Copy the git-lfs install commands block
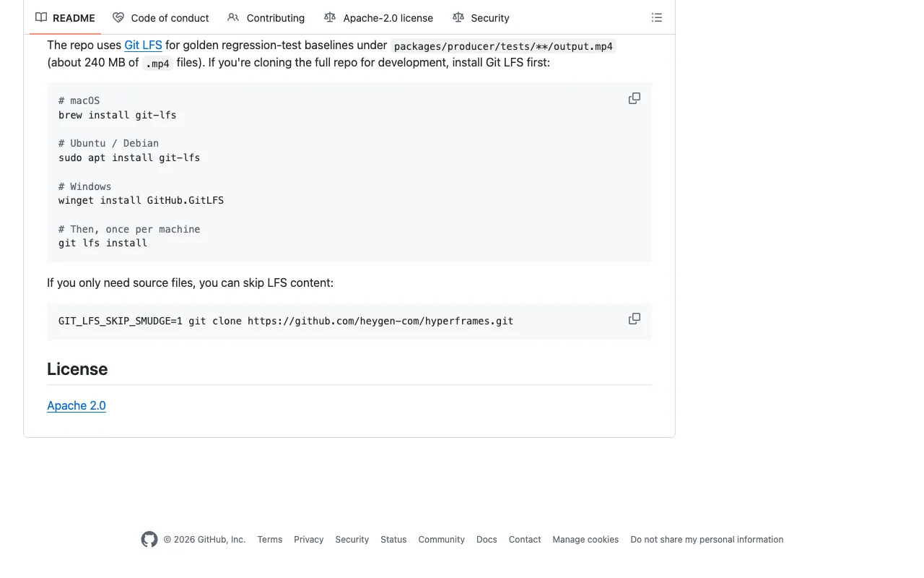924x578 pixels. point(635,98)
